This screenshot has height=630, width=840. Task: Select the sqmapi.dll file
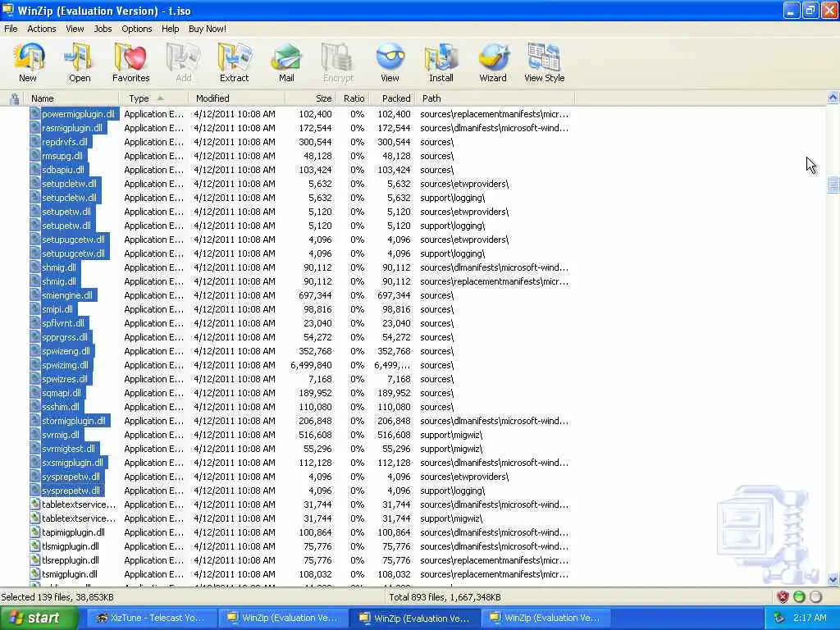(x=62, y=392)
